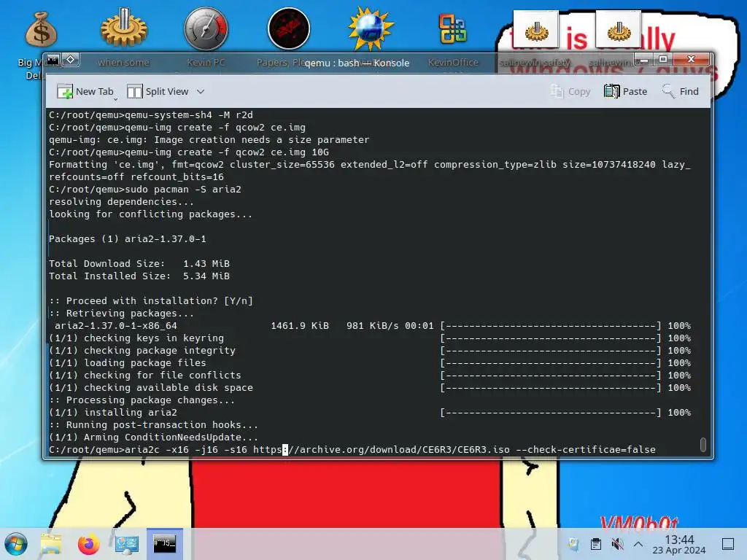Screen dimensions: 747x560
Task: Open the sun and globe desktop icon
Action: pyautogui.click(x=370, y=28)
